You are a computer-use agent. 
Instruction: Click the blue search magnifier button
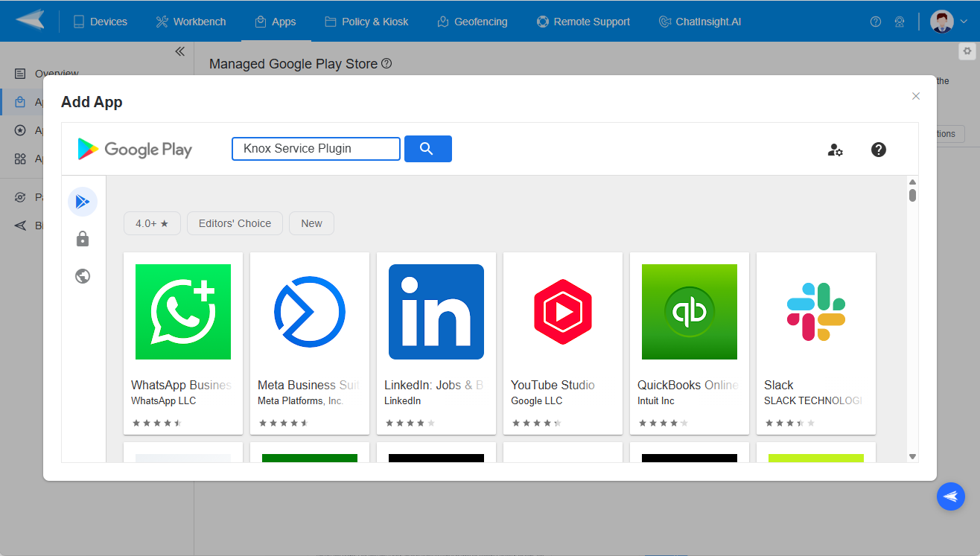pyautogui.click(x=427, y=149)
